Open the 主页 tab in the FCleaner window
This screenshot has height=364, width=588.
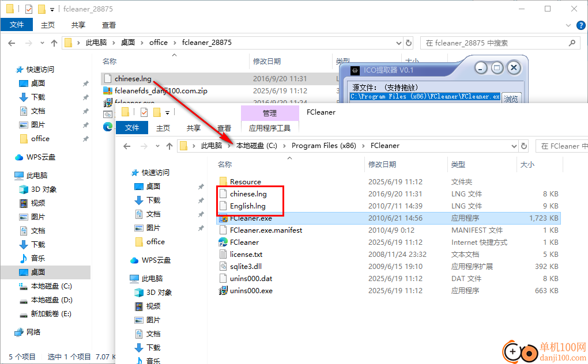tap(163, 128)
